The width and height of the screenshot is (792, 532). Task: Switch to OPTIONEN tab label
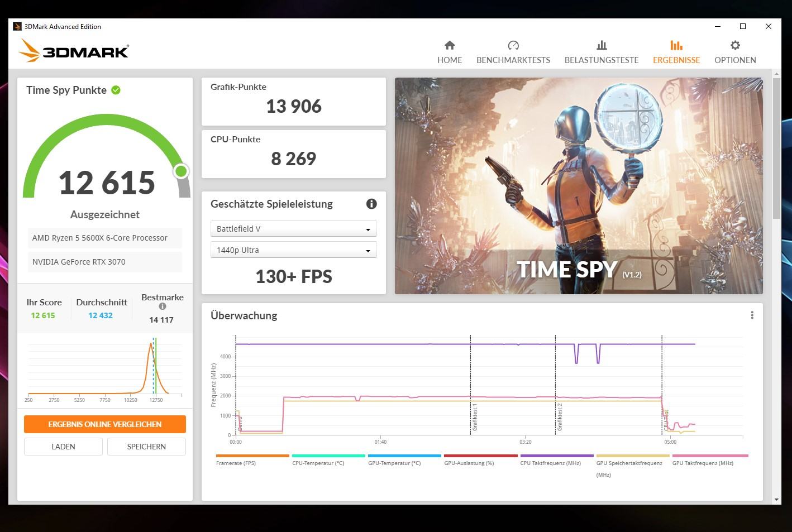click(x=735, y=60)
